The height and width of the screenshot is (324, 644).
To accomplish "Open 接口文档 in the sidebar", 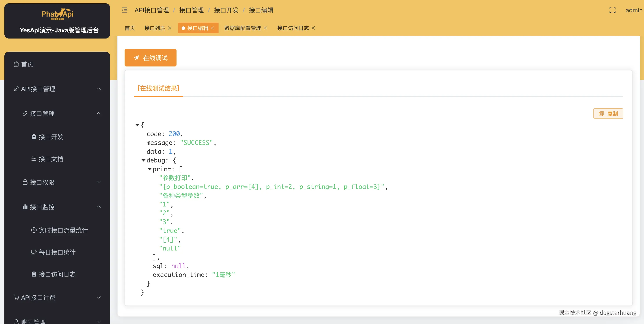I will pyautogui.click(x=51, y=159).
